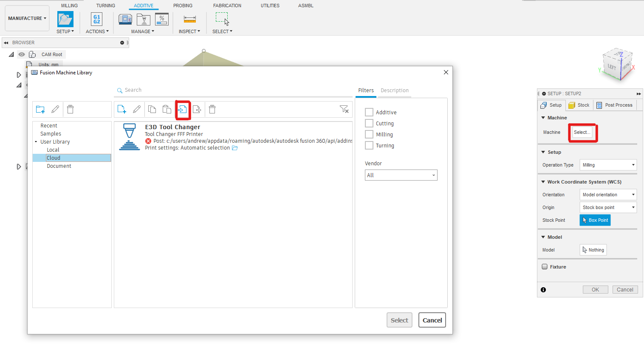Switch to the TURNING tab
Screen dimensions: 644x362
(105, 6)
